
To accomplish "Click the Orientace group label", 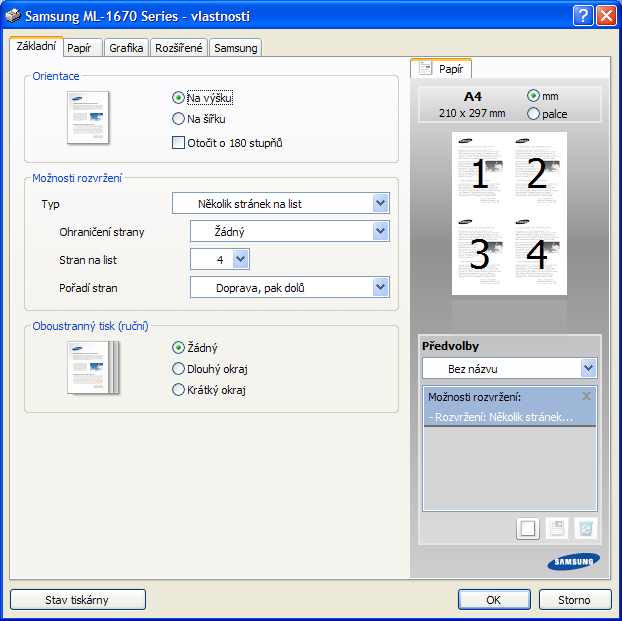I will tap(56, 76).
